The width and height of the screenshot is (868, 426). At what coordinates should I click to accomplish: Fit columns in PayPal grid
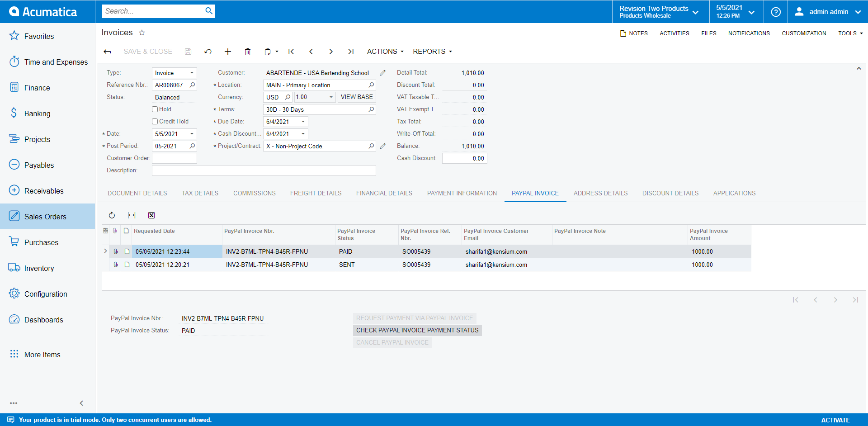coord(132,215)
